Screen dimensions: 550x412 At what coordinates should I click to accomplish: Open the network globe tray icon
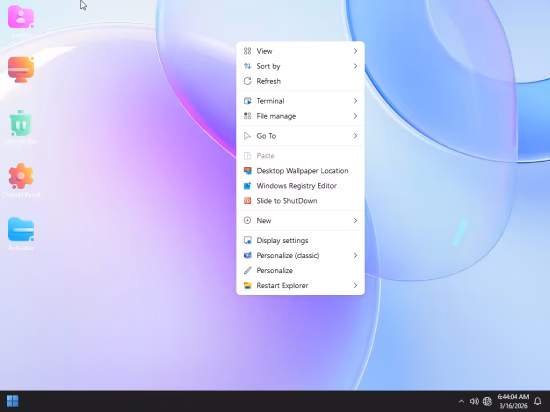[487, 401]
